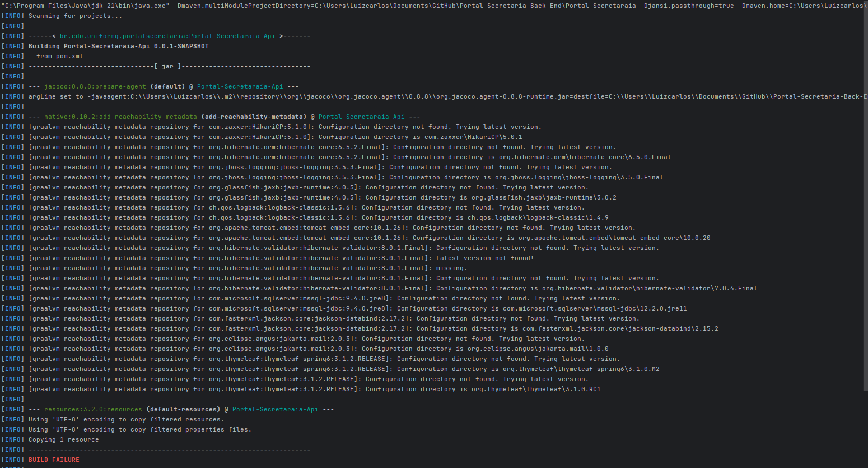Select line ending with jaxb-runtime\3.0.2
The height and width of the screenshot is (468, 868).
coord(309,197)
